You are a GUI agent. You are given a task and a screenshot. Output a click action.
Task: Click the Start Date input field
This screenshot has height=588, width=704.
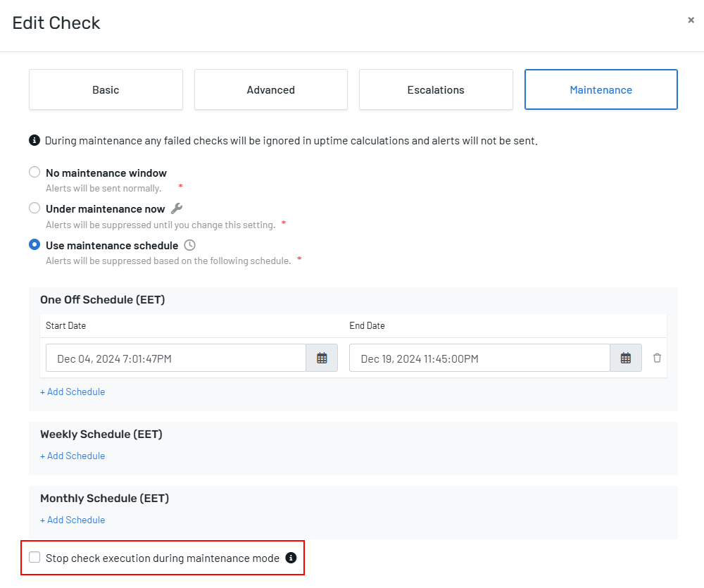176,358
